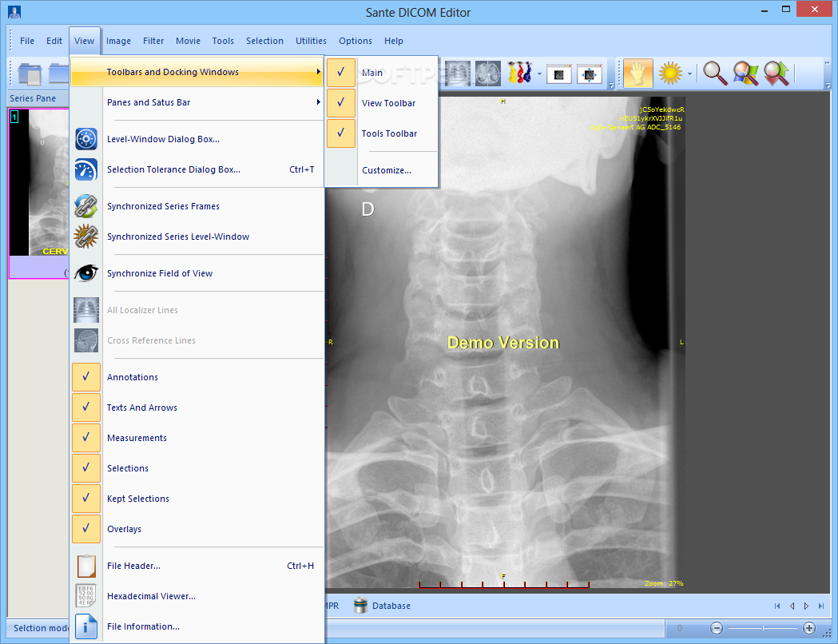838x644 pixels.
Task: Switch to the Database tab
Action: 382,606
